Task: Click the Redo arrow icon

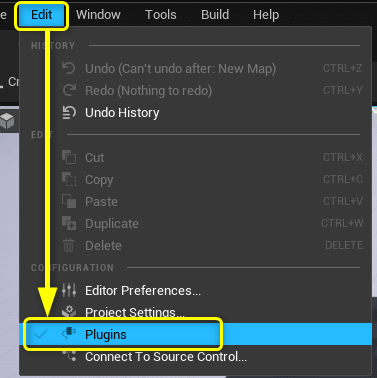Action: point(69,90)
